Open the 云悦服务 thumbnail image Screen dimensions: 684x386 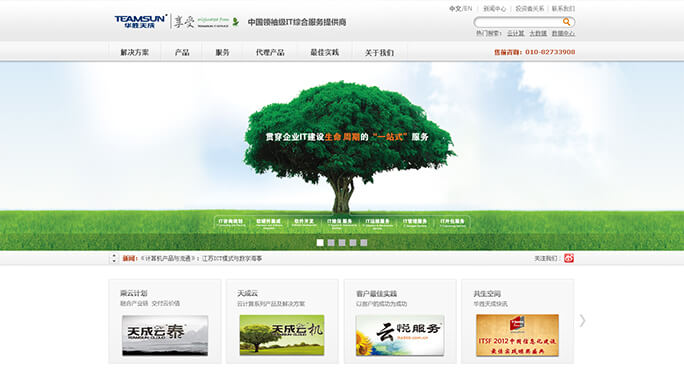400,335
